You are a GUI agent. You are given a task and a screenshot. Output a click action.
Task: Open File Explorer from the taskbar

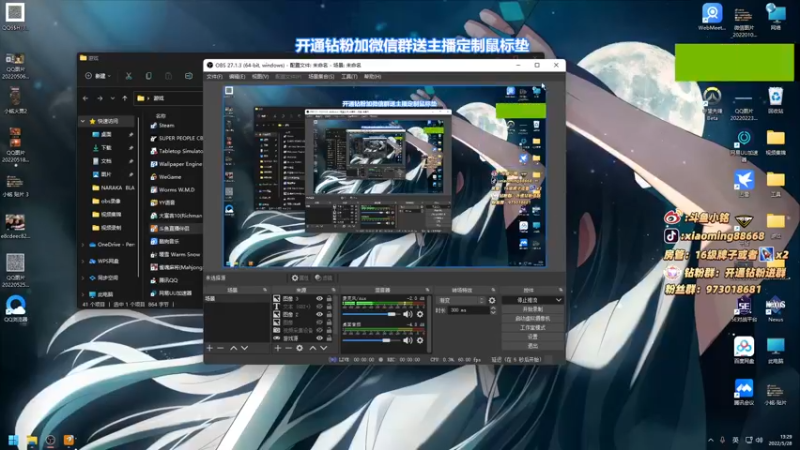coord(32,440)
